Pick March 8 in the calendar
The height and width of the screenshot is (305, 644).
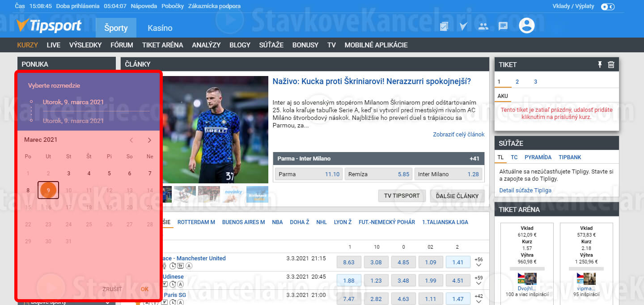coord(28,190)
